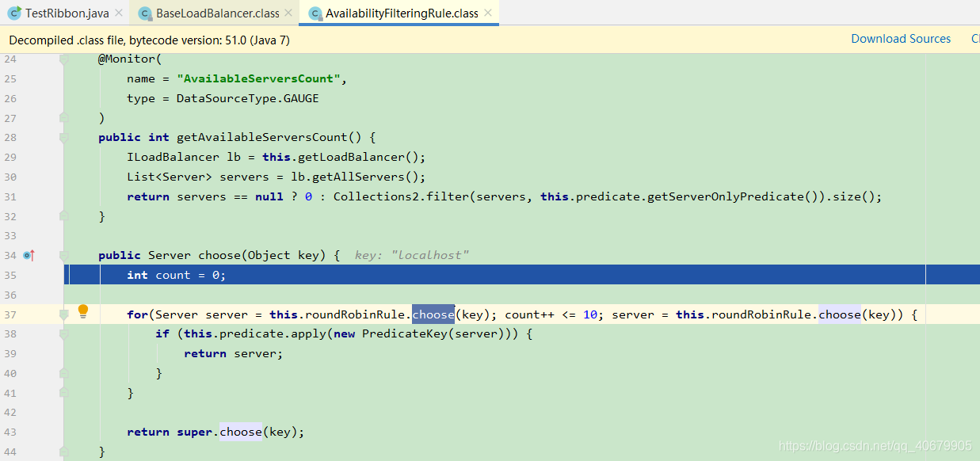The width and height of the screenshot is (980, 461).
Task: Click the TestRibbon.java file type icon
Action: (x=15, y=13)
